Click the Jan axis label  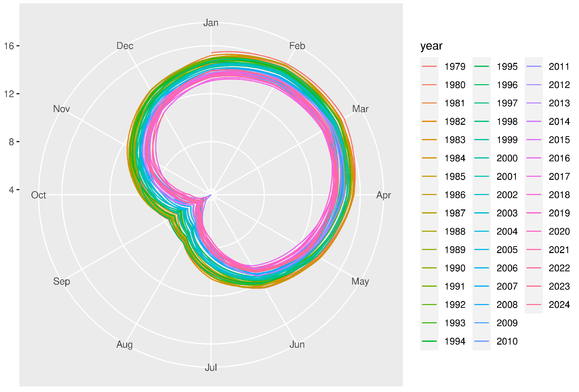coord(211,23)
